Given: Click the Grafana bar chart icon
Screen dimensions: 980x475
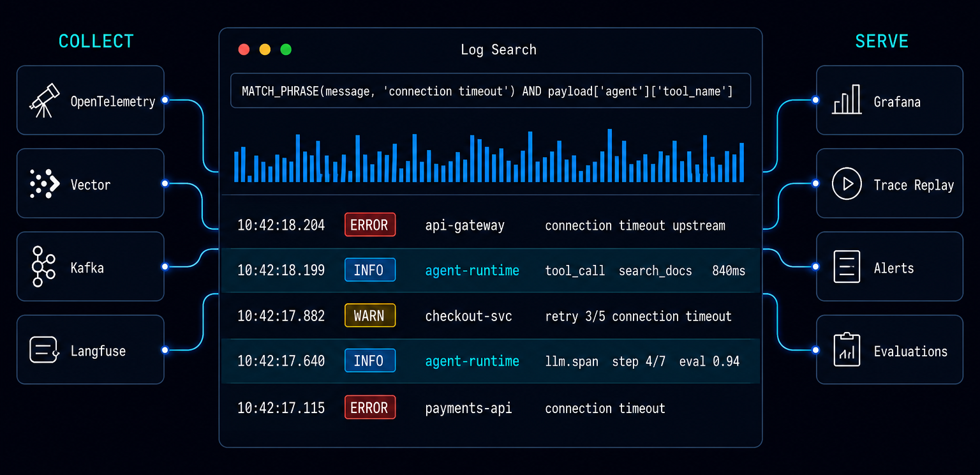Looking at the screenshot, I should click(x=847, y=100).
